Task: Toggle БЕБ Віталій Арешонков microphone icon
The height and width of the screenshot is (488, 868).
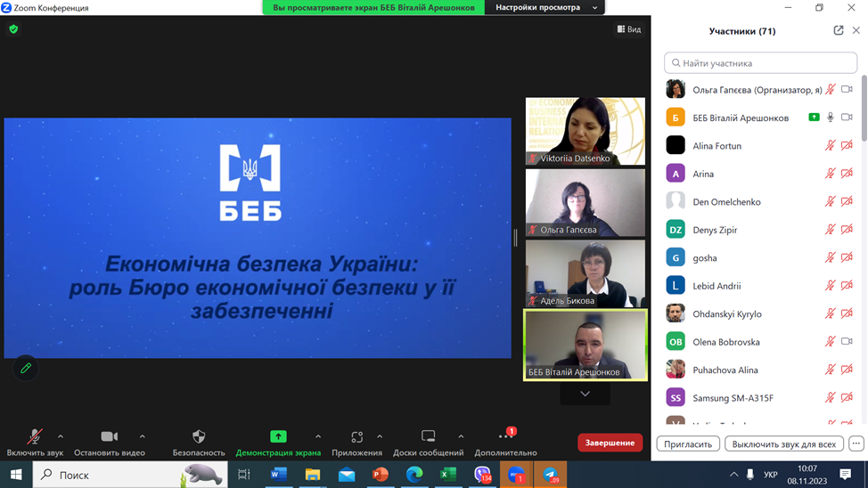Action: pyautogui.click(x=830, y=118)
